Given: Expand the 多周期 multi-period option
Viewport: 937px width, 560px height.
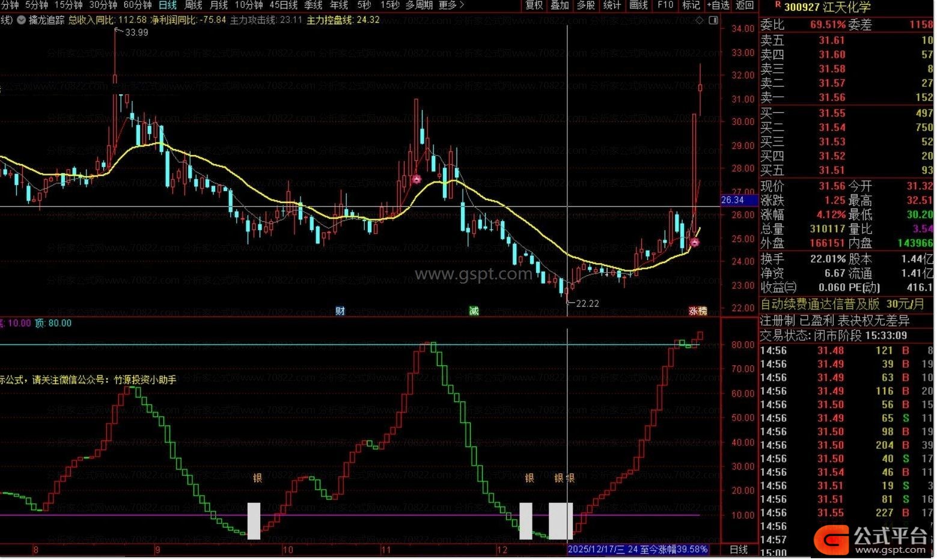Looking at the screenshot, I should click(419, 5).
